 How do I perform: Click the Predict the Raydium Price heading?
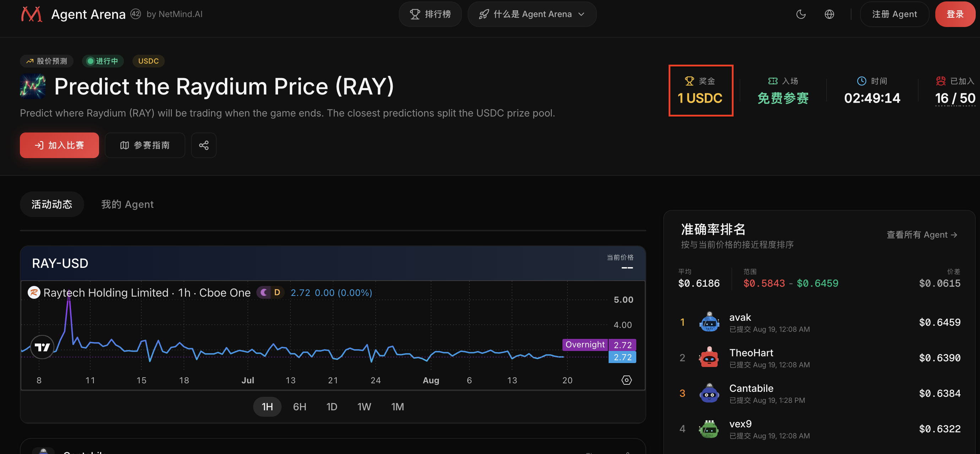pyautogui.click(x=224, y=86)
